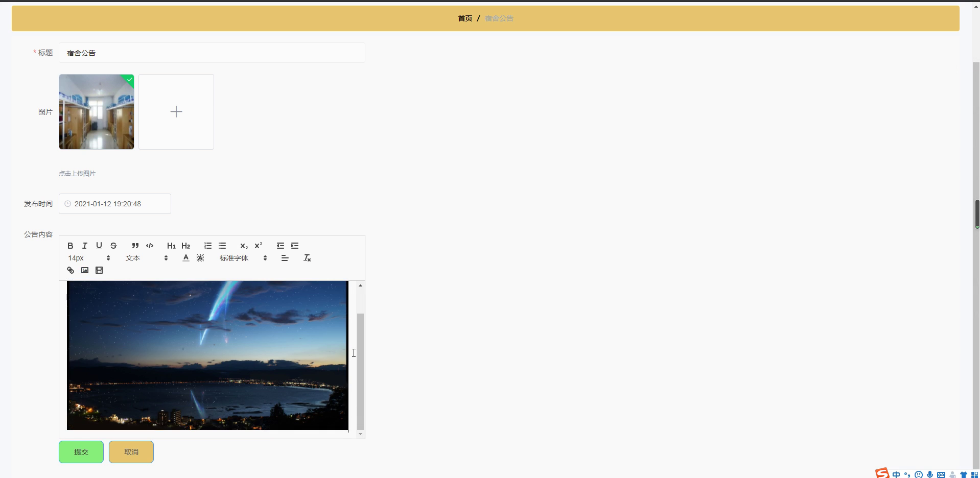This screenshot has width=980, height=478.
Task: Toggle the Sogou punctuation mode
Action: [x=907, y=474]
